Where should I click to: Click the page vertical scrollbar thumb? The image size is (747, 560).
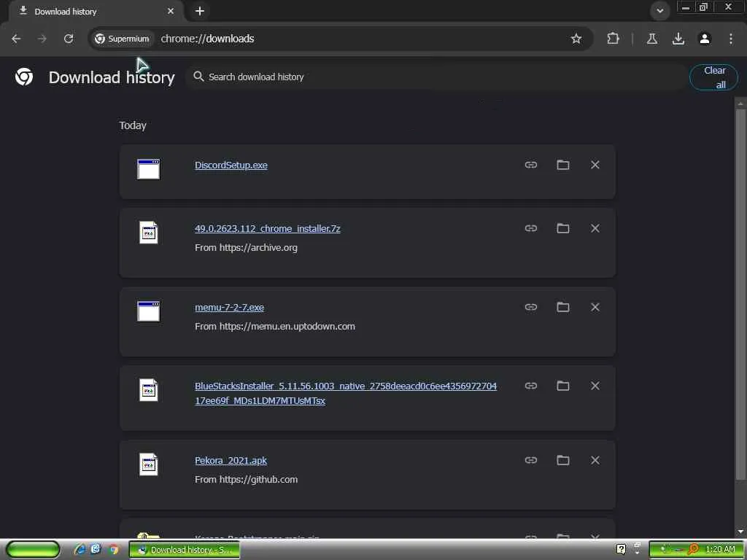coord(740,295)
